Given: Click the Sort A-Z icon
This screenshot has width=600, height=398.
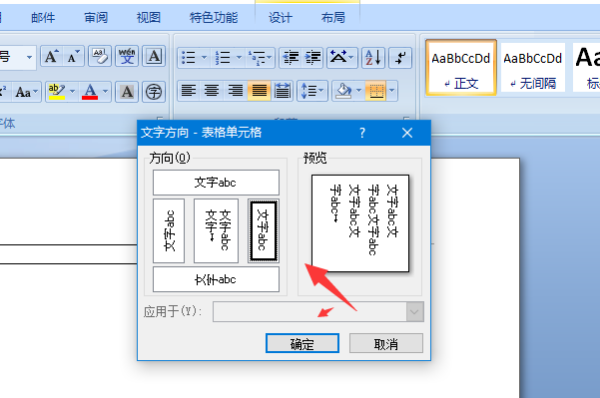Looking at the screenshot, I should tap(373, 58).
